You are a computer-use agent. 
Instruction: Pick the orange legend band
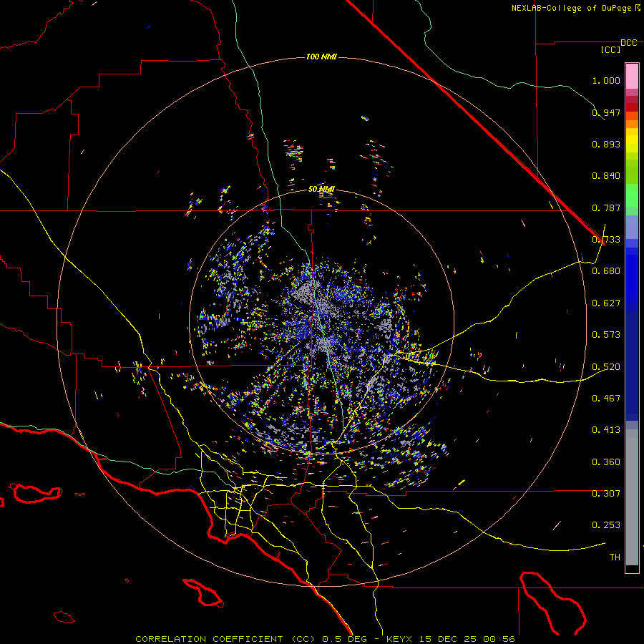[632, 124]
